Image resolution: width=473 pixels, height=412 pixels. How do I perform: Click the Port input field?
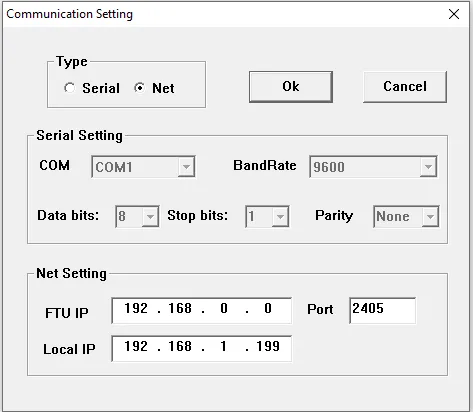[x=382, y=310]
